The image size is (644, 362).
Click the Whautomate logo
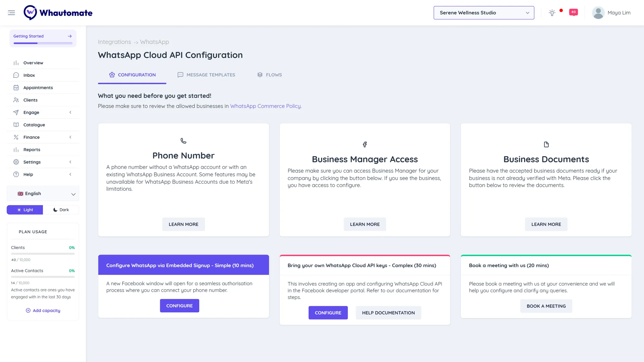(58, 13)
